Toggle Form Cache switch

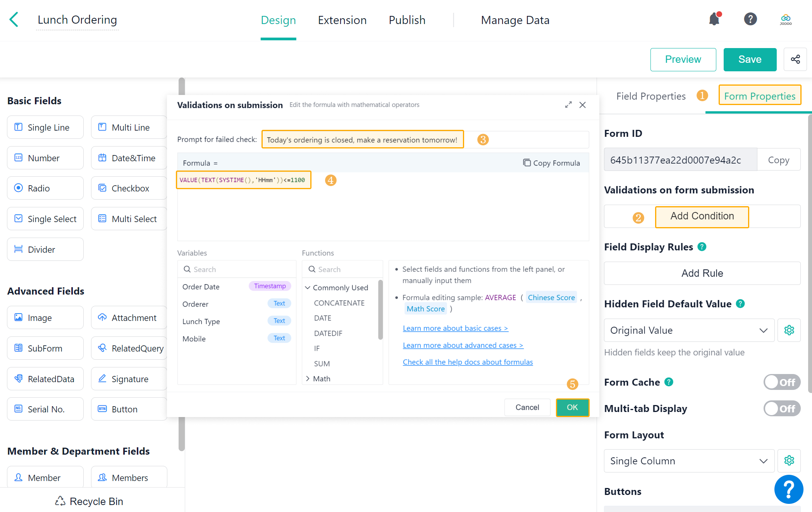point(781,382)
